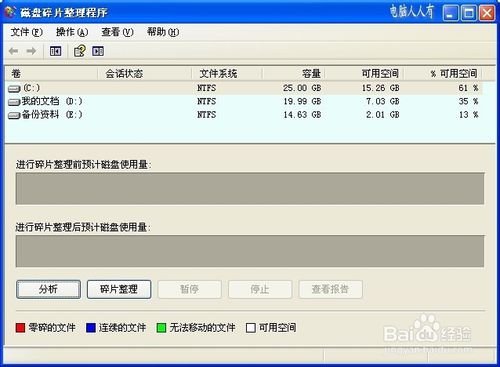This screenshot has height=367, width=500.
Task: Click the disabled 暂停 button
Action: click(x=189, y=289)
